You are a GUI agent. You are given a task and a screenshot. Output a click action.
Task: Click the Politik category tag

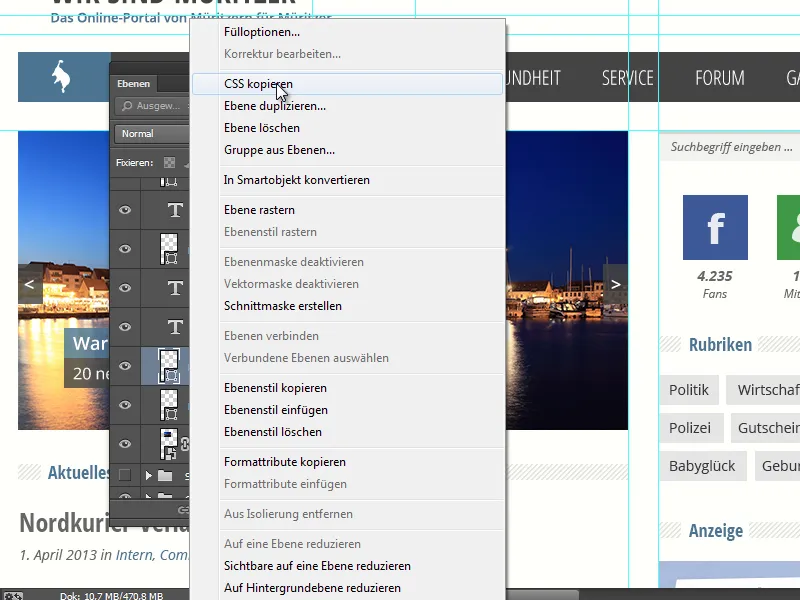(x=689, y=390)
